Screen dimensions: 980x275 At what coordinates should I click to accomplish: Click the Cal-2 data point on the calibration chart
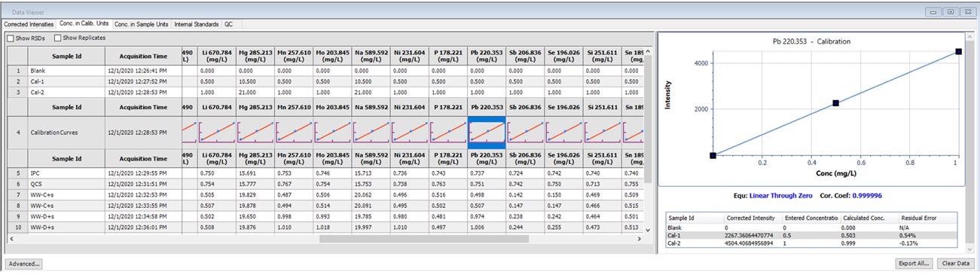(958, 51)
